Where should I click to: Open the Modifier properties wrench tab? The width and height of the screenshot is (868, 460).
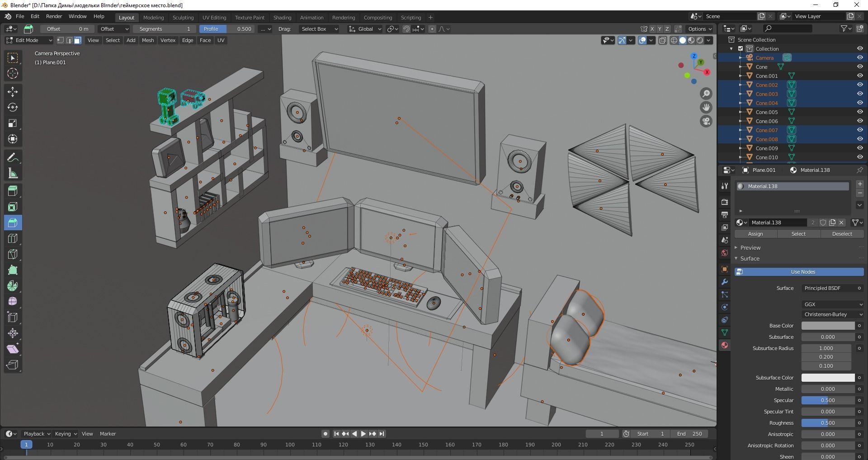coord(725,282)
